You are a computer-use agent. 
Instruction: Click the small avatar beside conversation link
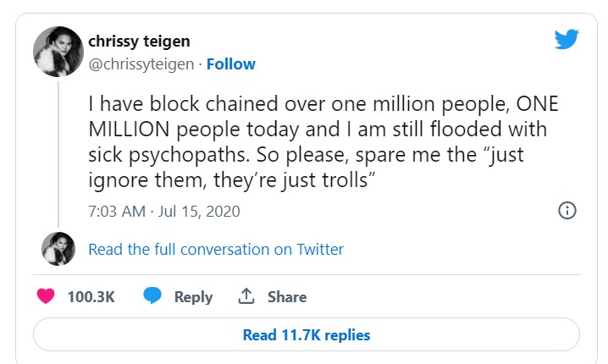[58, 249]
